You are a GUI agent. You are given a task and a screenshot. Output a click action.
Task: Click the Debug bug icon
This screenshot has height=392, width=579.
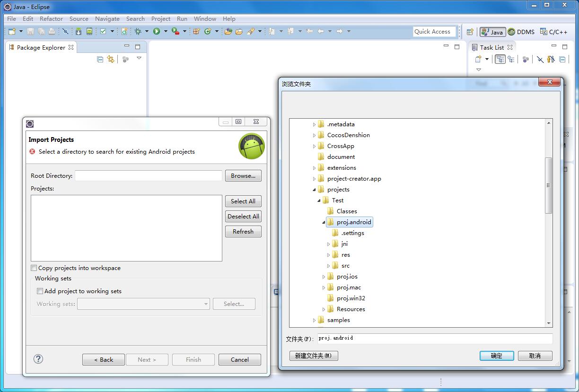pos(138,31)
